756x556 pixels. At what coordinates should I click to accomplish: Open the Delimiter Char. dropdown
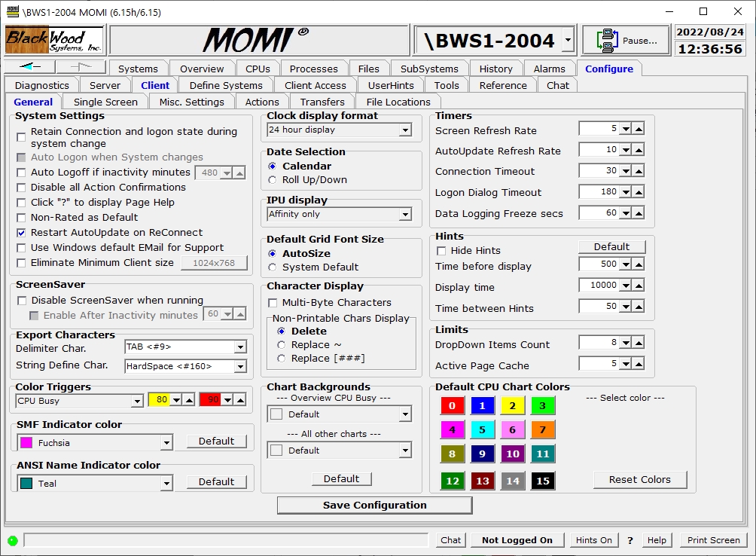[x=240, y=347]
